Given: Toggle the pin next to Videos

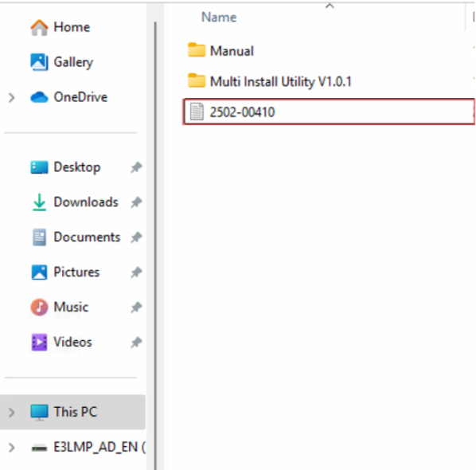Looking at the screenshot, I should pos(136,343).
